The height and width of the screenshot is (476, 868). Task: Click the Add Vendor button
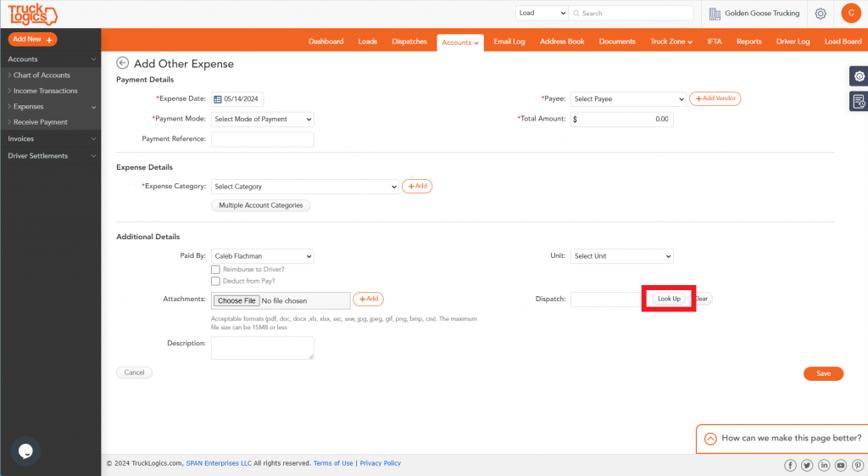[x=715, y=98]
